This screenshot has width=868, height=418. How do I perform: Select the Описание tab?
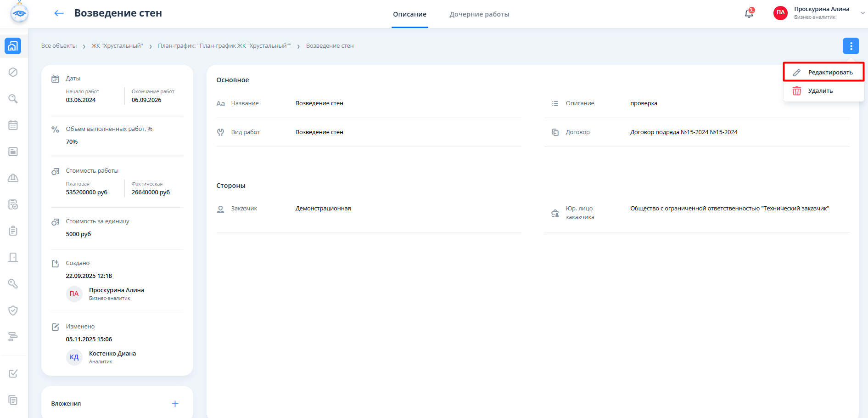pyautogui.click(x=409, y=14)
